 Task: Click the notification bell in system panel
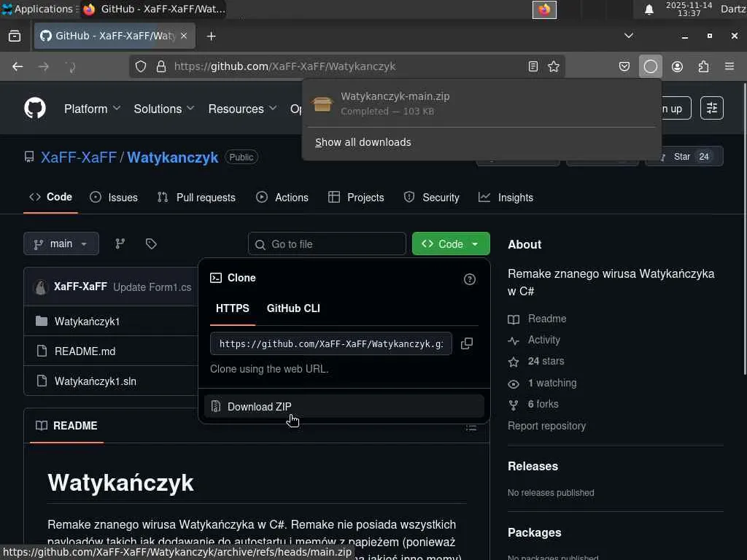click(x=649, y=9)
